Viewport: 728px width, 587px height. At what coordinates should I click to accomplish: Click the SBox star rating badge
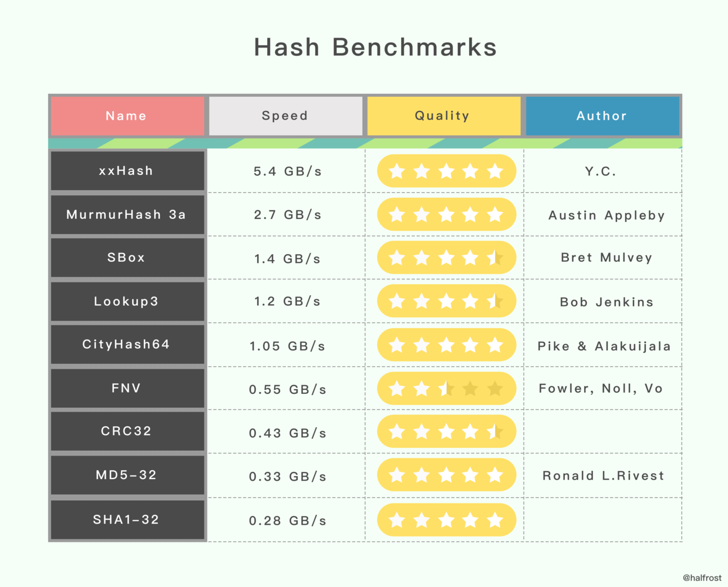446,258
